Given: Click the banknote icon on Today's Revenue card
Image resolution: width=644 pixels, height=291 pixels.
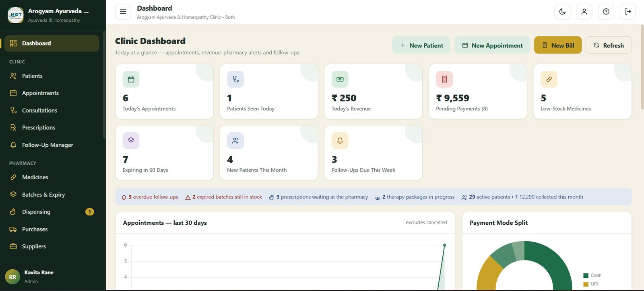Looking at the screenshot, I should [340, 79].
